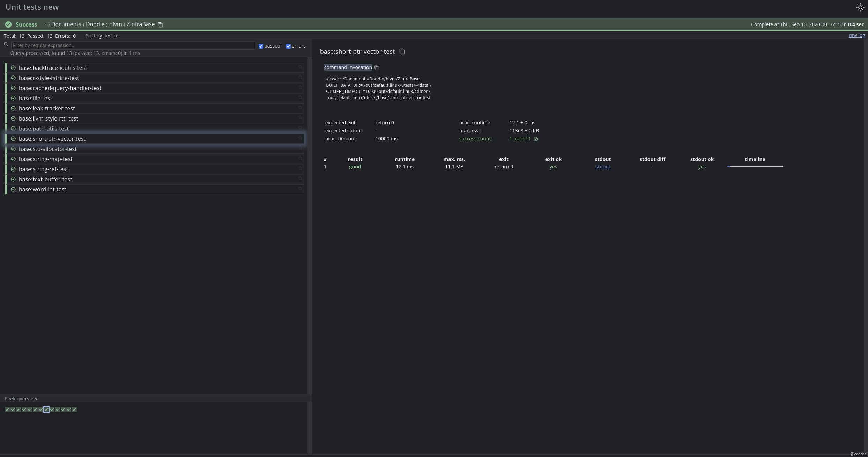Copy the ZInfraBase path with the clipboard icon
The height and width of the screenshot is (457, 868).
point(160,24)
